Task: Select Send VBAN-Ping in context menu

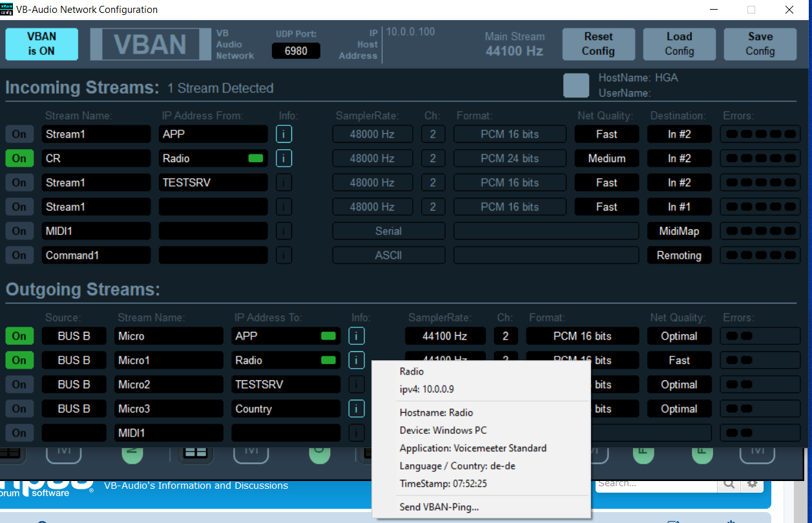Action: coord(439,507)
